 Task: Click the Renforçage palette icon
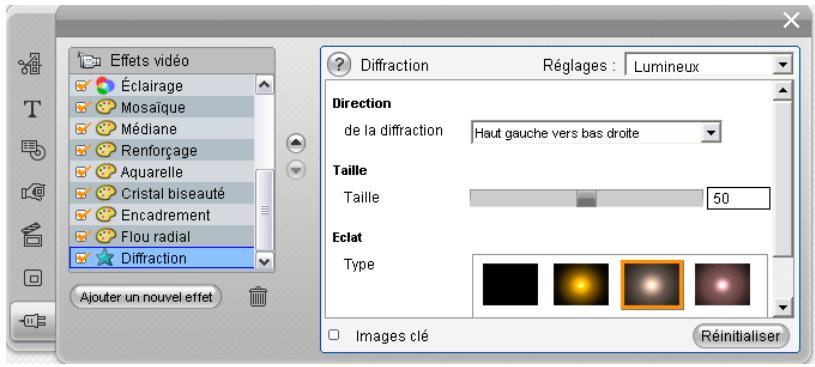click(x=106, y=150)
